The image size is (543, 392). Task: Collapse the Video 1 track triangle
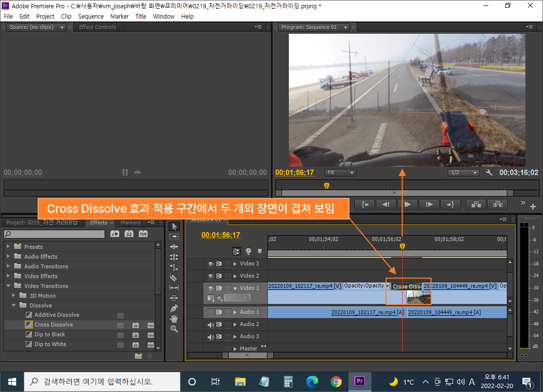pos(235,288)
